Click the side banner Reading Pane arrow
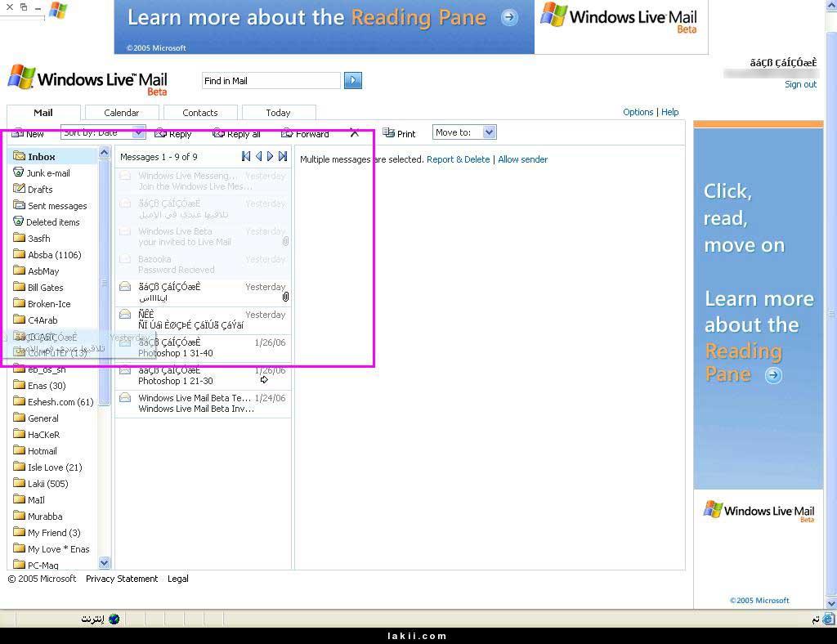This screenshot has width=837, height=644. (773, 376)
